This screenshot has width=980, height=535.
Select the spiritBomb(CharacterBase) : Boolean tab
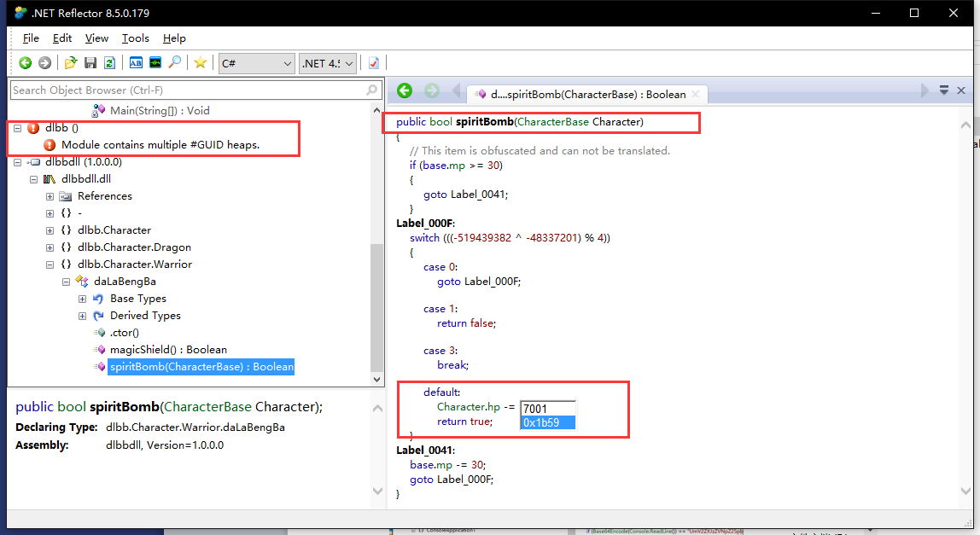[588, 95]
